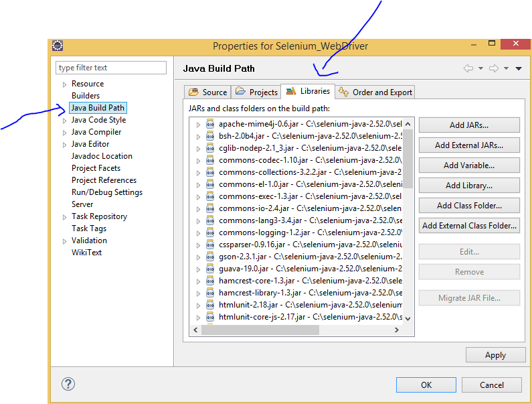This screenshot has height=404, width=532.
Task: Expand the Validation node
Action: (64, 241)
